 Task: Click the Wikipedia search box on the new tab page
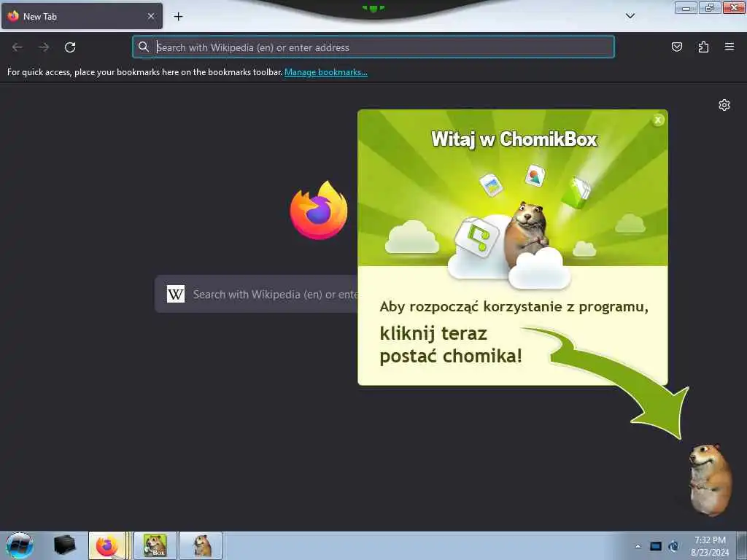(x=256, y=295)
